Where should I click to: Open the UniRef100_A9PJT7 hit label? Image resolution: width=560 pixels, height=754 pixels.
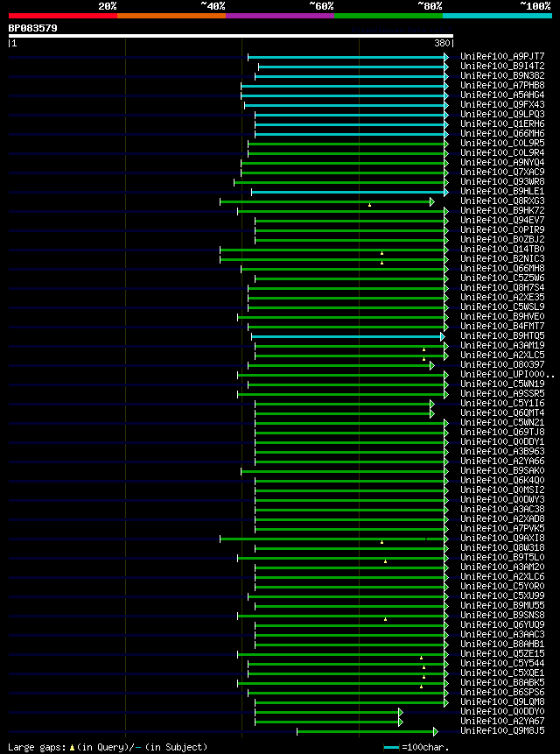[502, 57]
